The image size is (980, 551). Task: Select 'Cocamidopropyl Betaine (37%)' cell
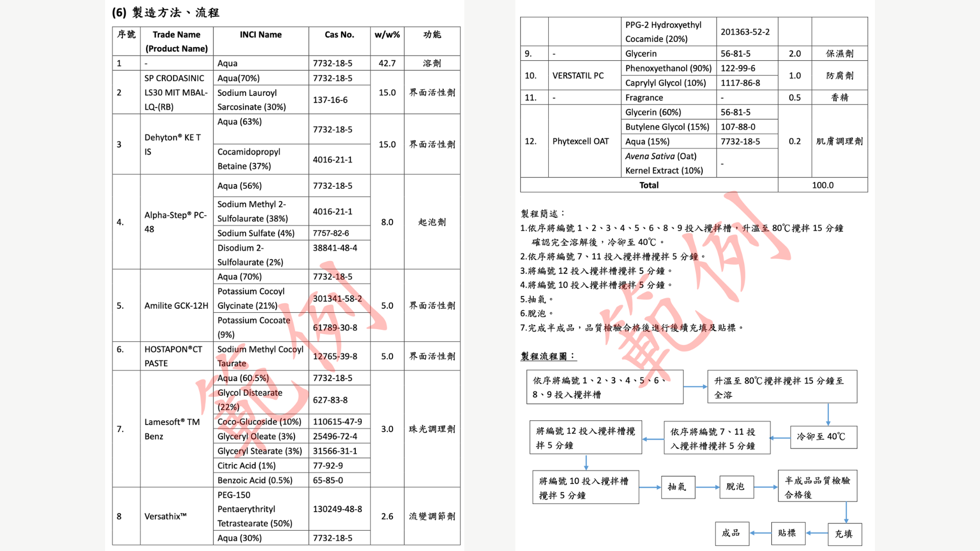tap(261, 159)
